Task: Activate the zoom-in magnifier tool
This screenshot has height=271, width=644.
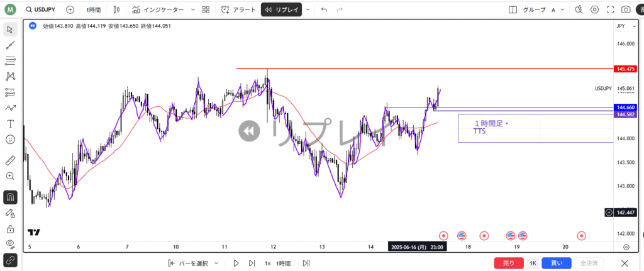Action: coord(10,176)
